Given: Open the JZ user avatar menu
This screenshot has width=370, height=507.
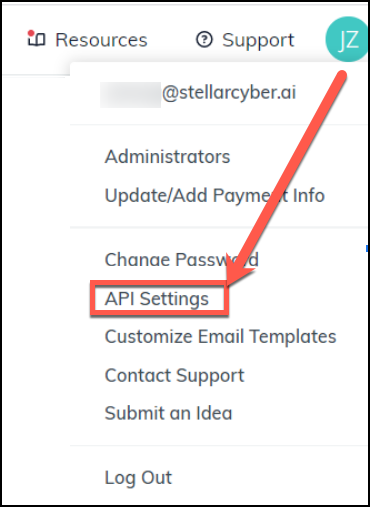Looking at the screenshot, I should [x=347, y=39].
